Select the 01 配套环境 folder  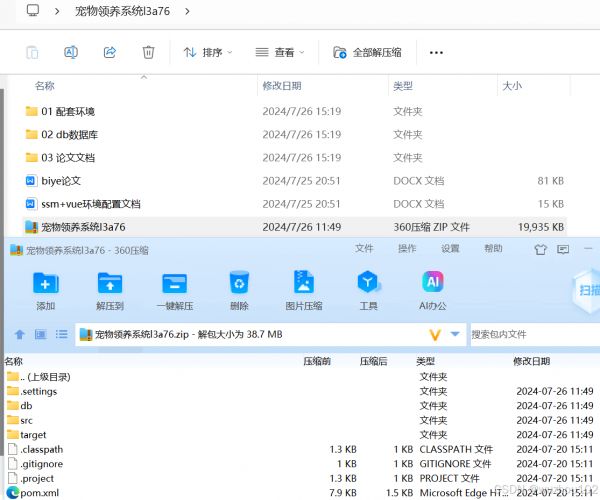tap(60, 111)
